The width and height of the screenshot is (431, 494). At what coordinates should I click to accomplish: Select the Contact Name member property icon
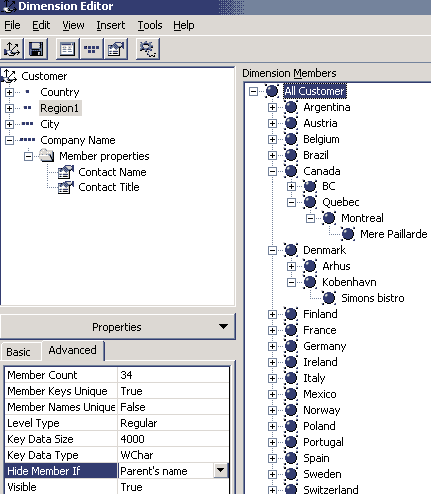pyautogui.click(x=66, y=172)
